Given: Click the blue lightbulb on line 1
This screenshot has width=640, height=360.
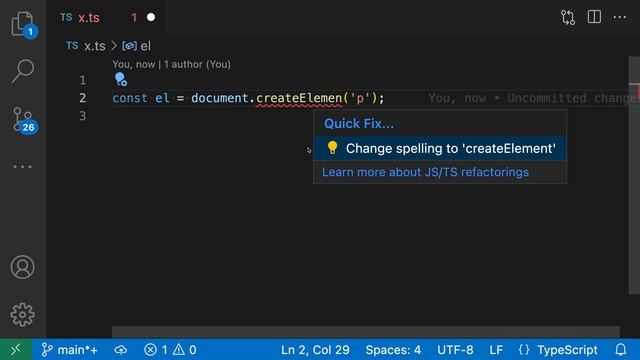Looking at the screenshot, I should pos(121,79).
